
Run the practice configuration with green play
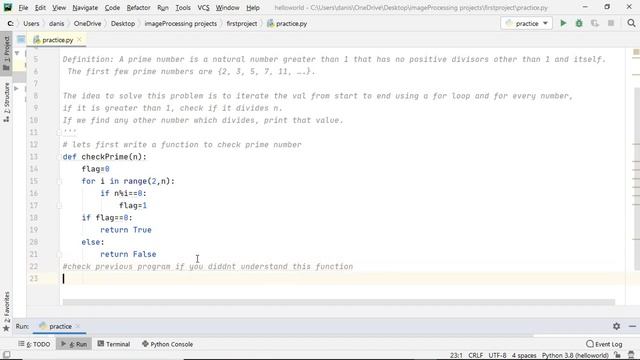pos(563,23)
